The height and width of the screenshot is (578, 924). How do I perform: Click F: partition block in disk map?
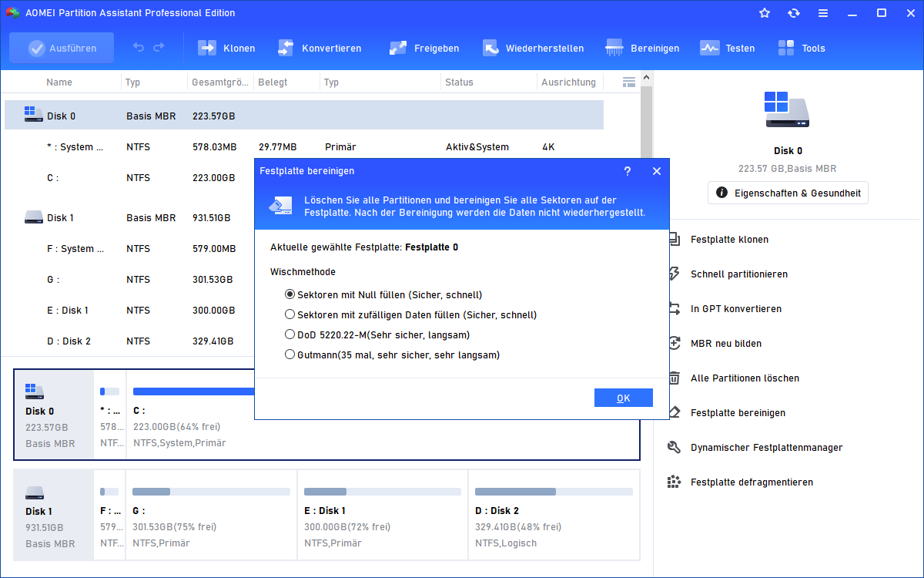(110, 516)
